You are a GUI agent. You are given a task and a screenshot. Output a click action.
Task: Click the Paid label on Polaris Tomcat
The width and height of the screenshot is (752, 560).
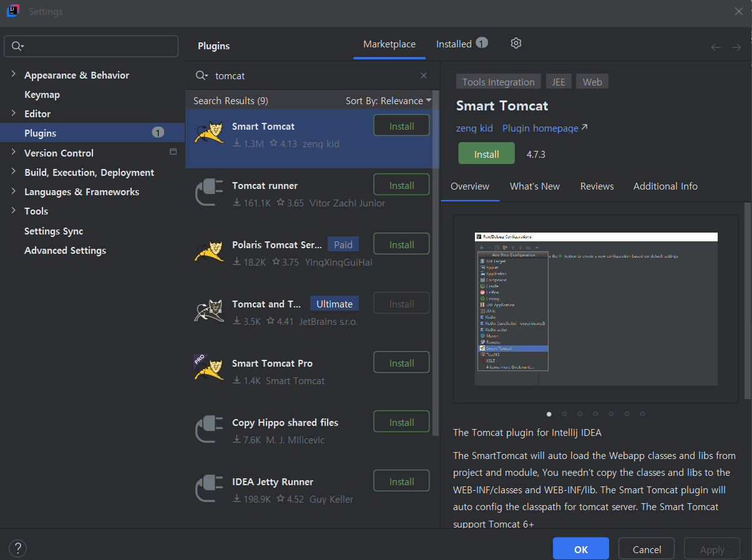(343, 244)
